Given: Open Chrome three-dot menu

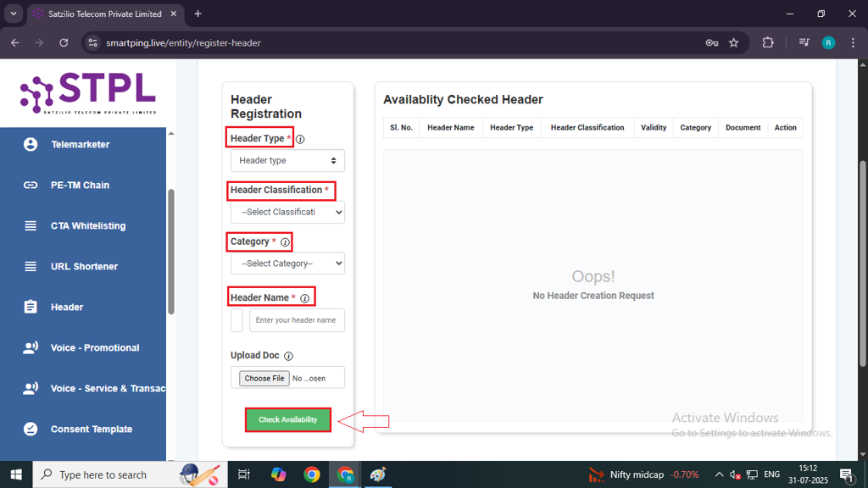Looking at the screenshot, I should pos(853,42).
